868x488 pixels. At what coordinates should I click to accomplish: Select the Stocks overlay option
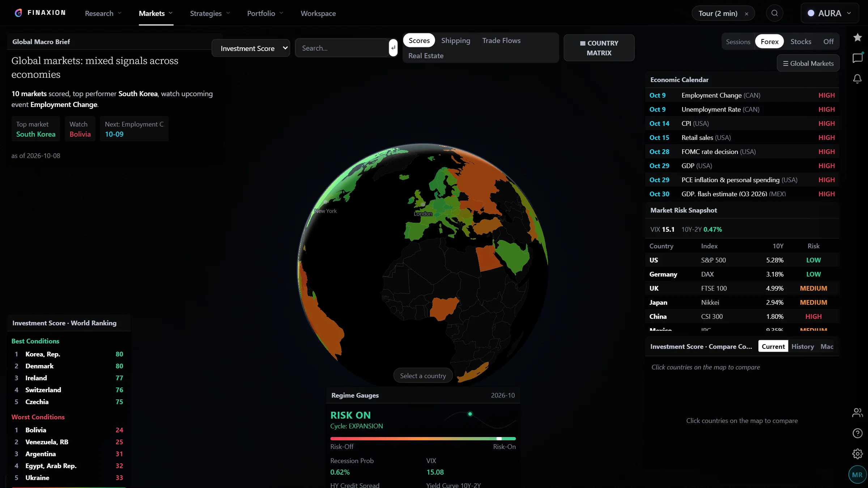(801, 42)
